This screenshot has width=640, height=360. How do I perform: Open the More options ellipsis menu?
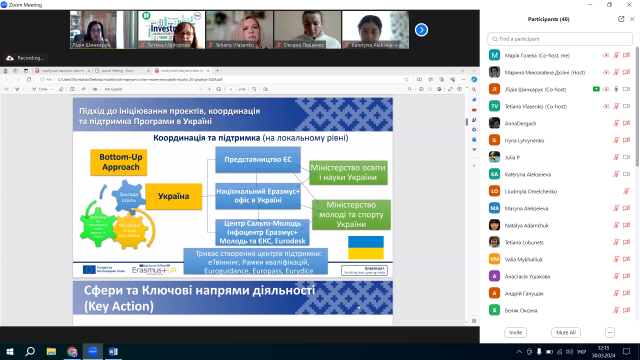tap(610, 333)
